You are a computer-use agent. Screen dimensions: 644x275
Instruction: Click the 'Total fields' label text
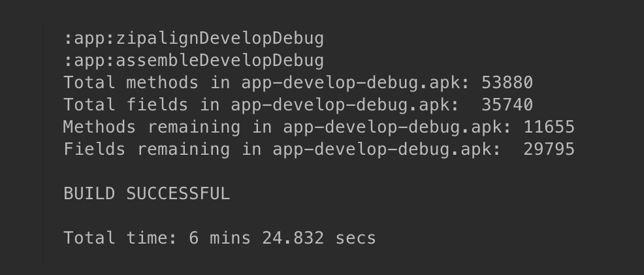click(125, 105)
